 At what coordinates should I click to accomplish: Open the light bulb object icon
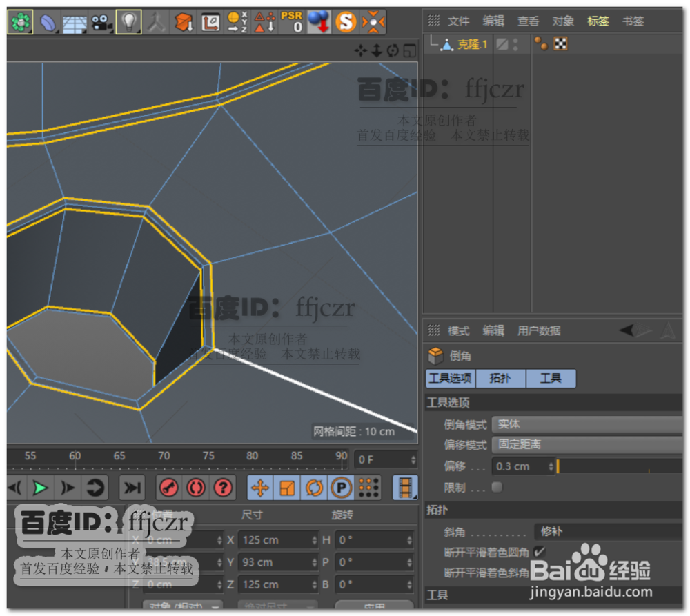tap(128, 22)
